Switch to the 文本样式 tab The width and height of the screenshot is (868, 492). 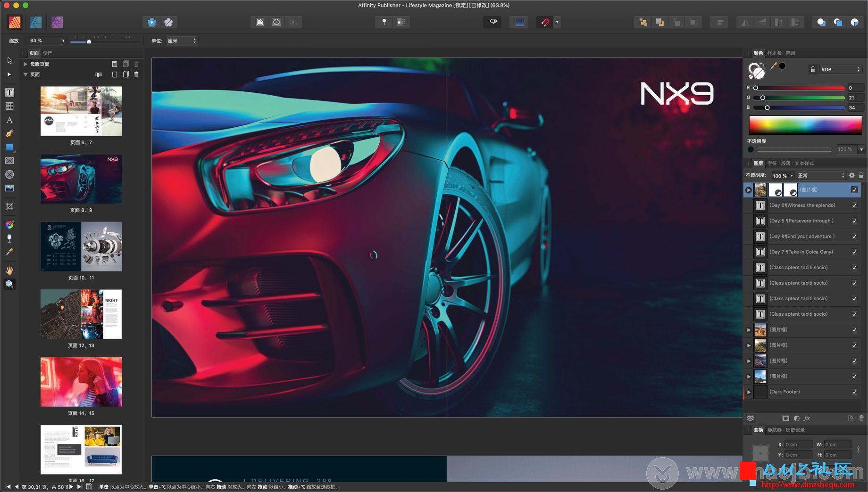click(x=804, y=164)
